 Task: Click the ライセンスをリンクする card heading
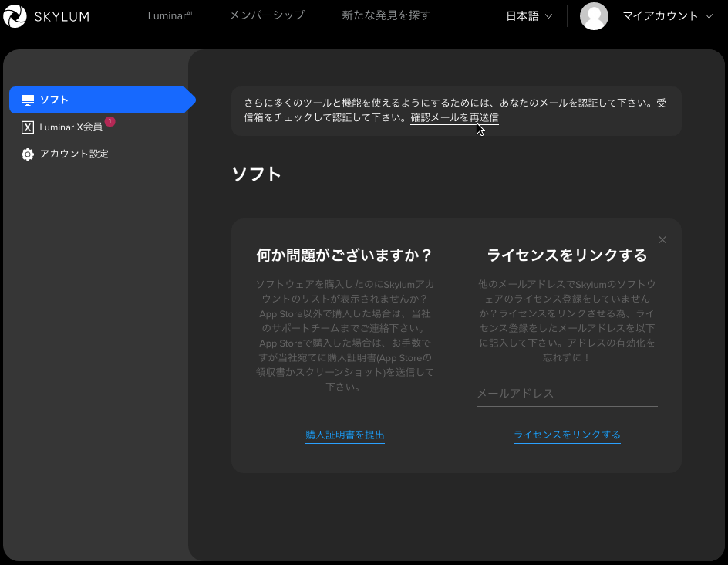tap(567, 255)
